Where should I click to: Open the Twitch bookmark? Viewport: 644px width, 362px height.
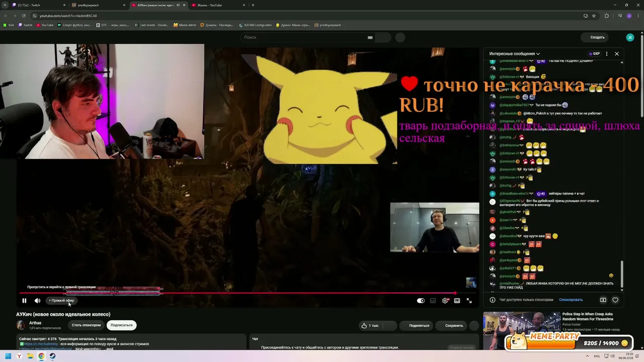(x=25, y=25)
